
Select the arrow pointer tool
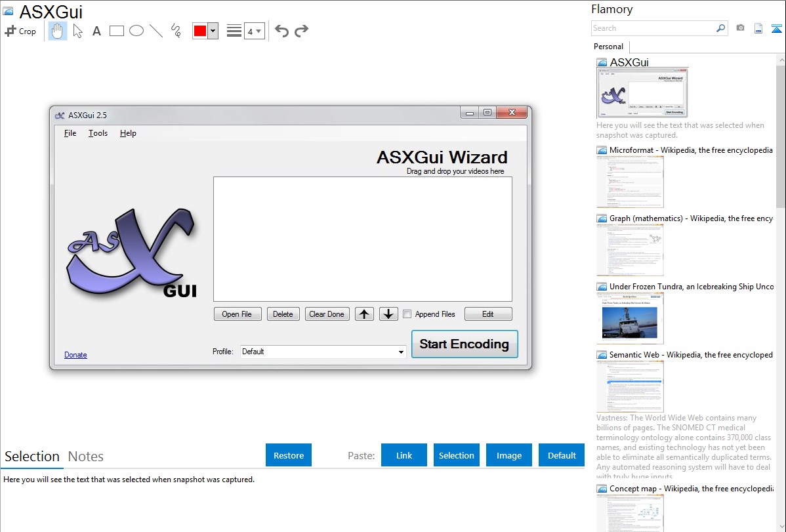pyautogui.click(x=77, y=31)
